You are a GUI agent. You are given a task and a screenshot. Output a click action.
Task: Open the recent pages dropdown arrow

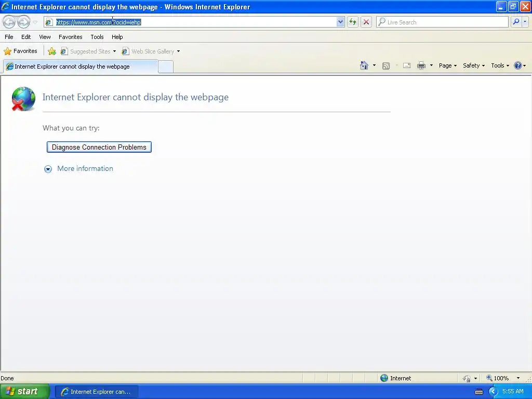coord(35,22)
